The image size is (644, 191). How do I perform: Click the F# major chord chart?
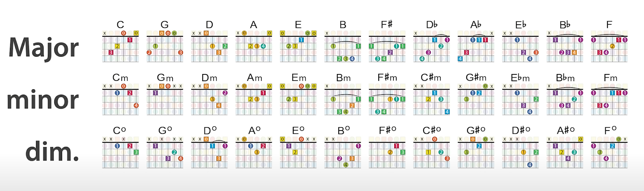[387, 46]
